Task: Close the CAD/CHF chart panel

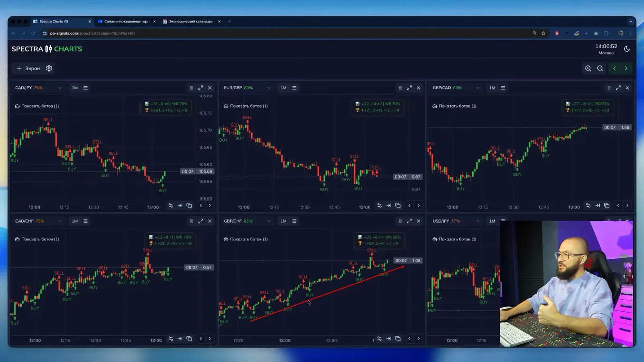Action: click(210, 221)
